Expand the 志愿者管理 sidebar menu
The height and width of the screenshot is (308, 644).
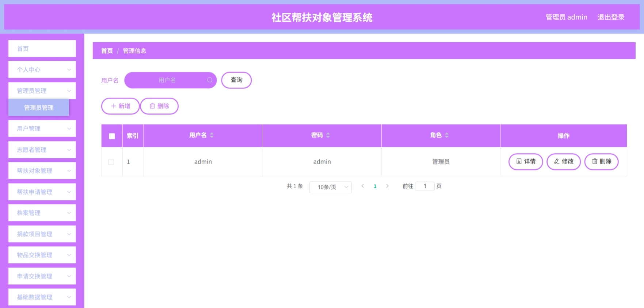click(42, 150)
